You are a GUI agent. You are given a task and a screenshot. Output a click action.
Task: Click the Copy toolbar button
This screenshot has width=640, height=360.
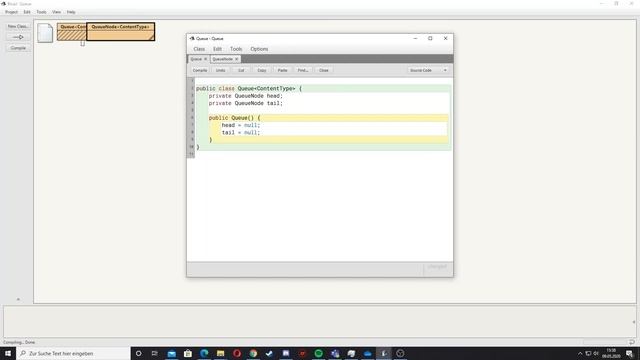point(262,70)
